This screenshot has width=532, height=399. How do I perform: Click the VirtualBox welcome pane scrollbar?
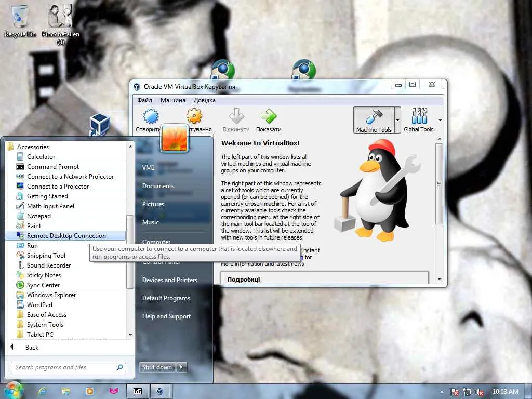439,183
